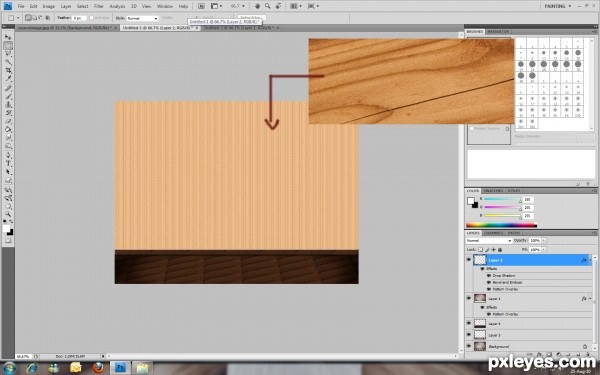Viewport: 600px width, 375px height.
Task: Select the Eraser tool
Action: [8, 121]
